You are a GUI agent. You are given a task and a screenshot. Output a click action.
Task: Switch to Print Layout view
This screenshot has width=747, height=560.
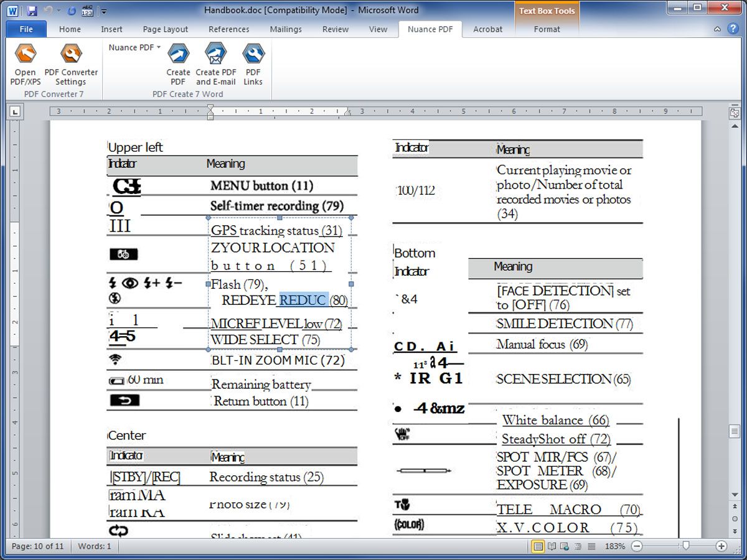(538, 546)
